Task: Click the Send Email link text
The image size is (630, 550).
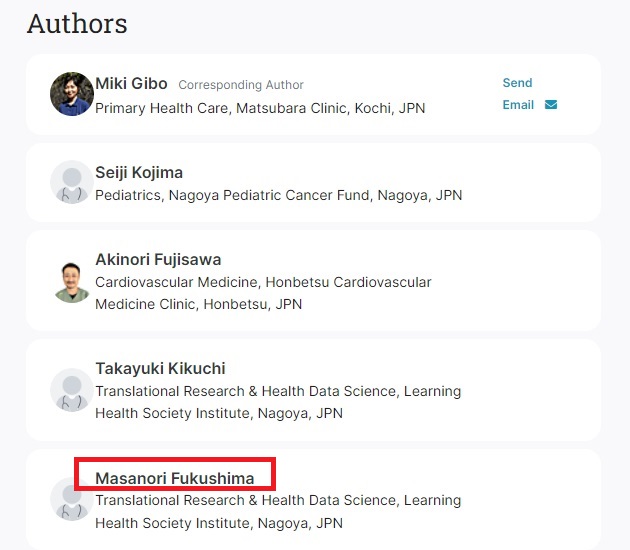Action: point(518,94)
